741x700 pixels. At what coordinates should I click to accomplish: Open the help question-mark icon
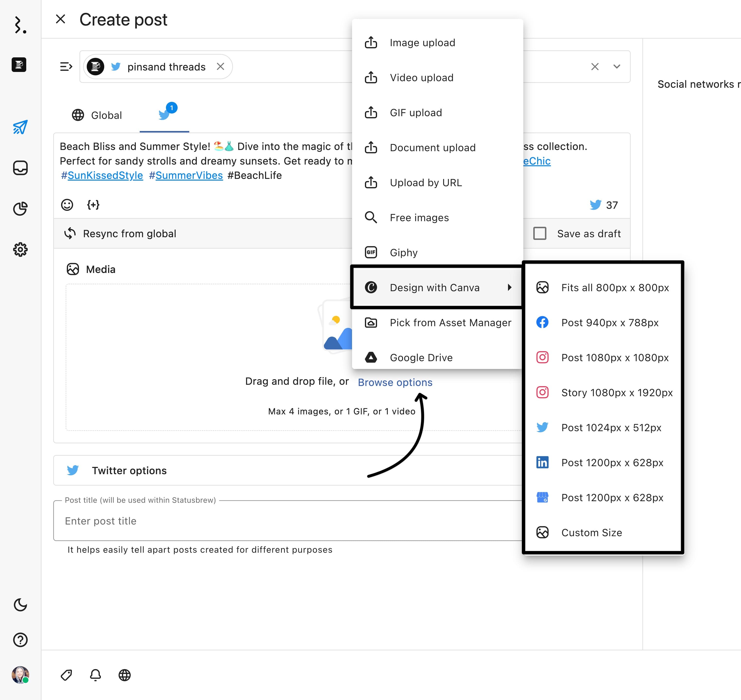pyautogui.click(x=20, y=640)
